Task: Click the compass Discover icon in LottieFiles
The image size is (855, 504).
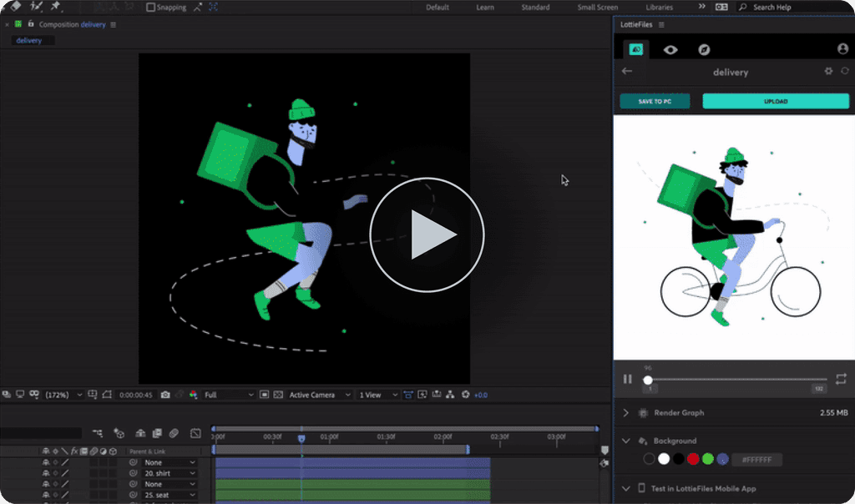Action: tap(704, 48)
